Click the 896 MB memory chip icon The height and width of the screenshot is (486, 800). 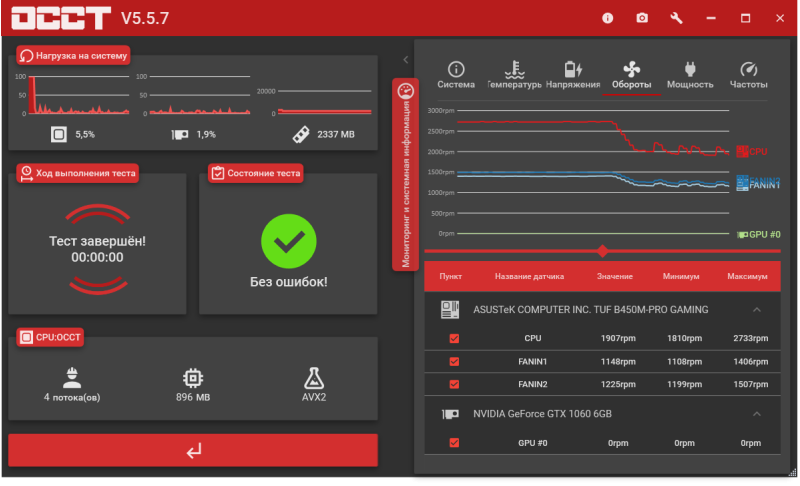(x=192, y=378)
